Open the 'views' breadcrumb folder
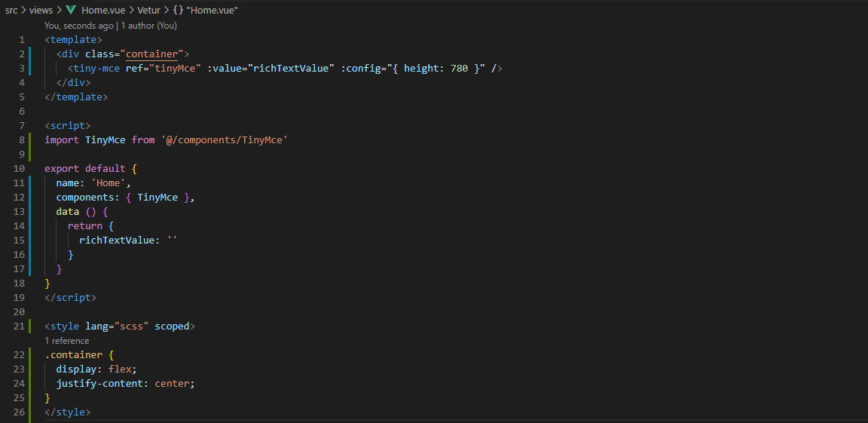The width and height of the screenshot is (868, 423). (x=41, y=10)
